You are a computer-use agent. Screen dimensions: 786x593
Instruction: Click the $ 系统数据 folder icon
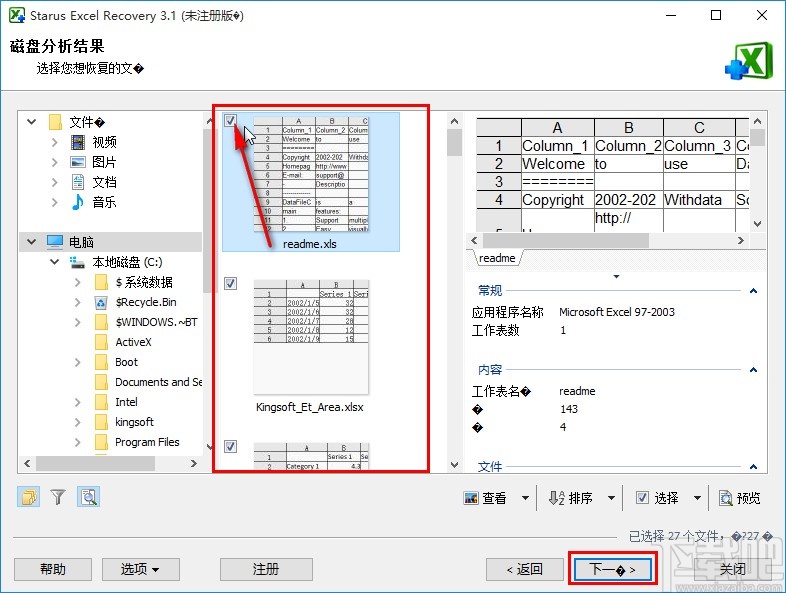[x=101, y=282]
